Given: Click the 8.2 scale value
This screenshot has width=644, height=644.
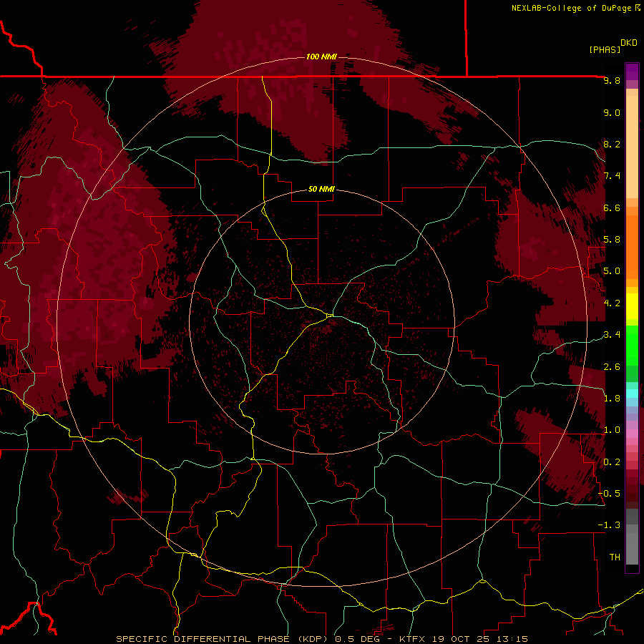Looking at the screenshot, I should click(612, 144).
